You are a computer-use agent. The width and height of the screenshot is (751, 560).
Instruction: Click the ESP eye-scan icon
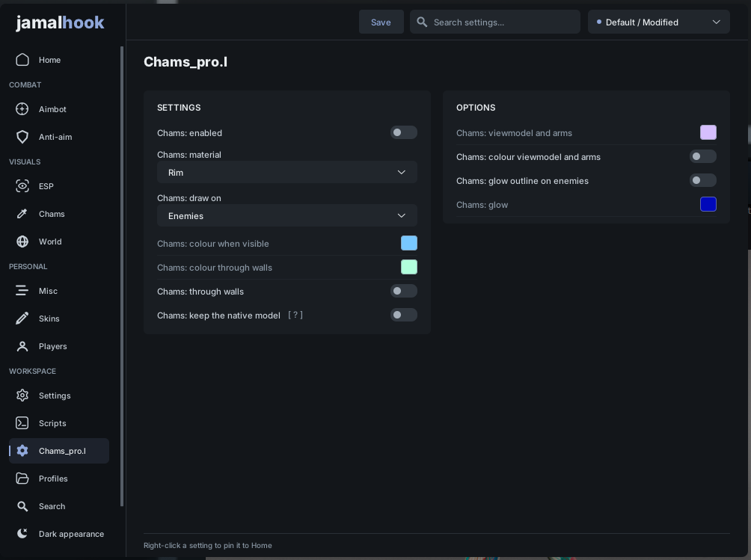22,186
